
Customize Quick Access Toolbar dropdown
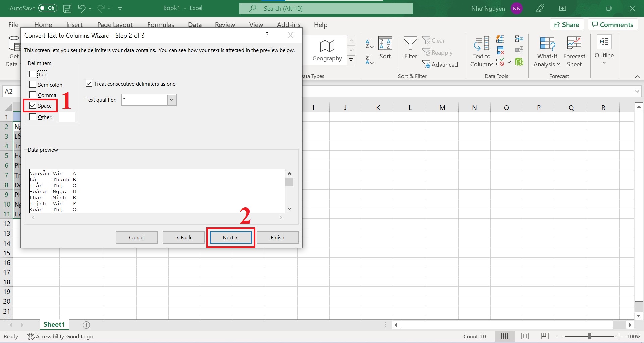(x=120, y=8)
